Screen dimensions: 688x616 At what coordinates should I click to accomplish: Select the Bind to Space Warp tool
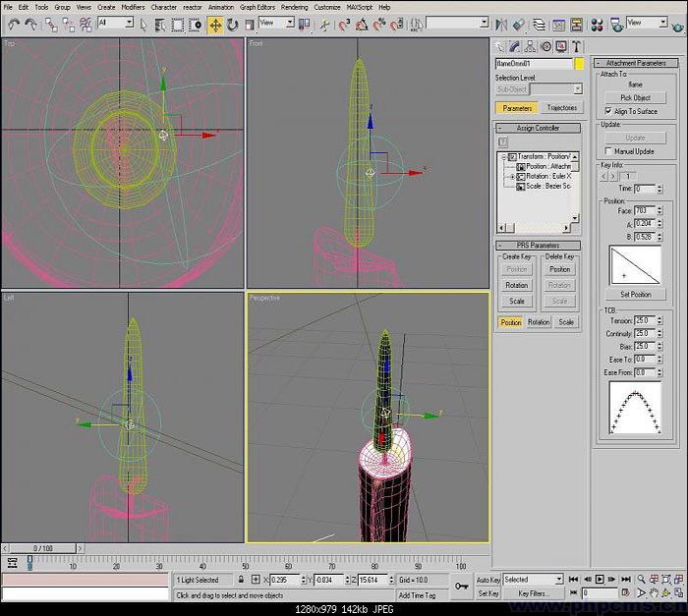(x=86, y=25)
